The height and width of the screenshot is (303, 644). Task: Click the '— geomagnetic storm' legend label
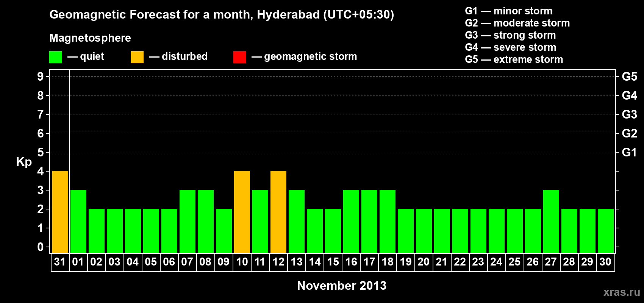click(304, 57)
